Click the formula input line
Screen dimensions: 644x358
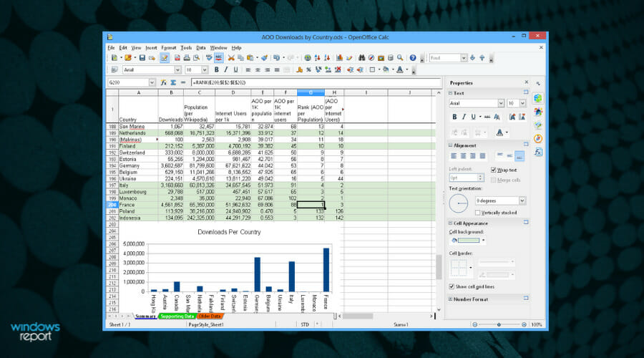click(316, 82)
